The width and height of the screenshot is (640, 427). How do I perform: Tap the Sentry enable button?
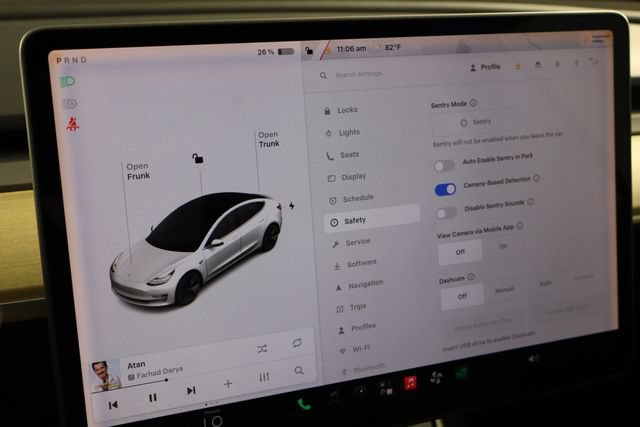tap(476, 122)
